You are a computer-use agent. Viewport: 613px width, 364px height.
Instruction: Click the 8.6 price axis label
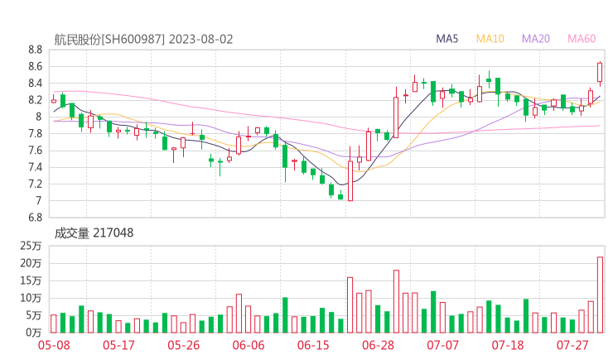click(x=35, y=66)
